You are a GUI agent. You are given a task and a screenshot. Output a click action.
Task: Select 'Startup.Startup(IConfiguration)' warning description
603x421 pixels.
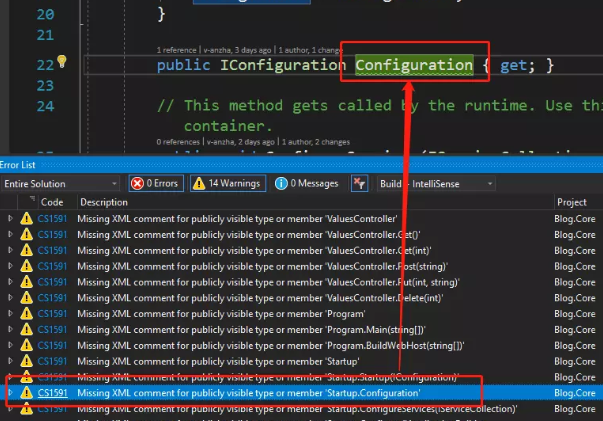(268, 377)
